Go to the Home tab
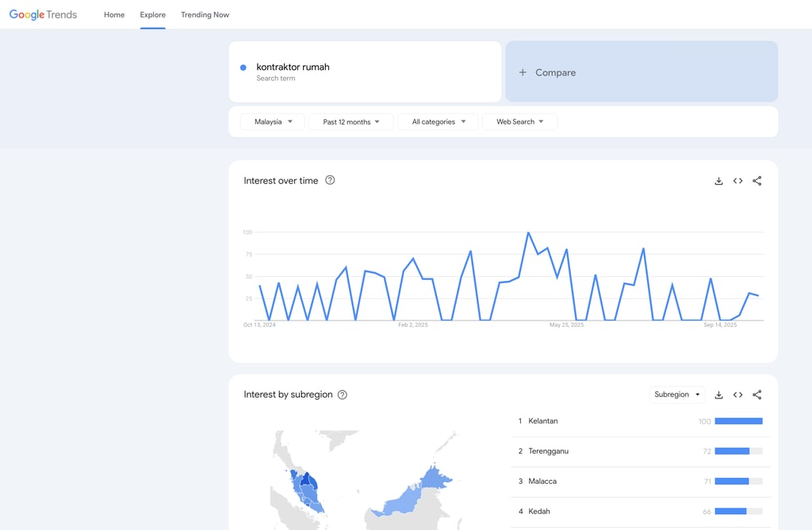Image resolution: width=812 pixels, height=530 pixels. click(x=114, y=15)
